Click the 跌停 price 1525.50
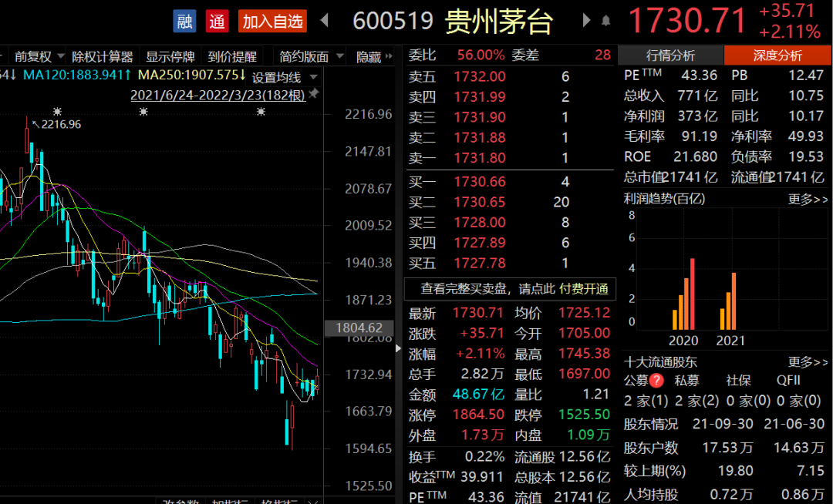Screen dimensions: 833x504 [x=585, y=415]
